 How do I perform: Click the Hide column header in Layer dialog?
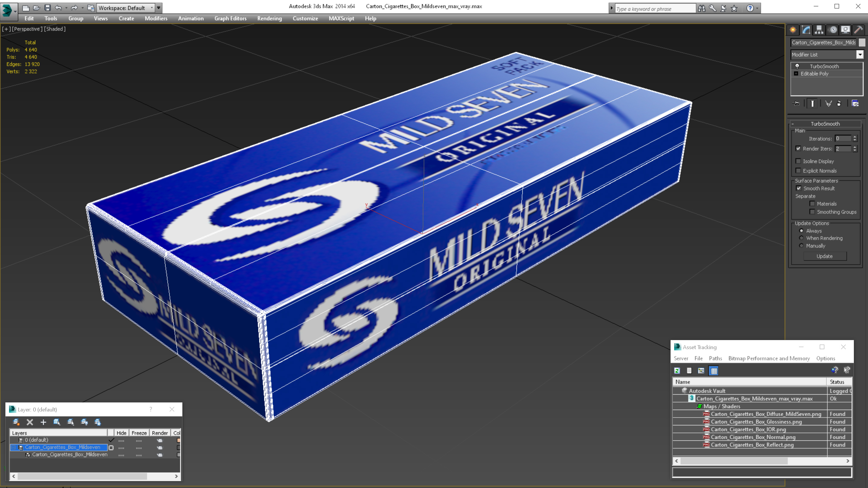[x=121, y=433]
